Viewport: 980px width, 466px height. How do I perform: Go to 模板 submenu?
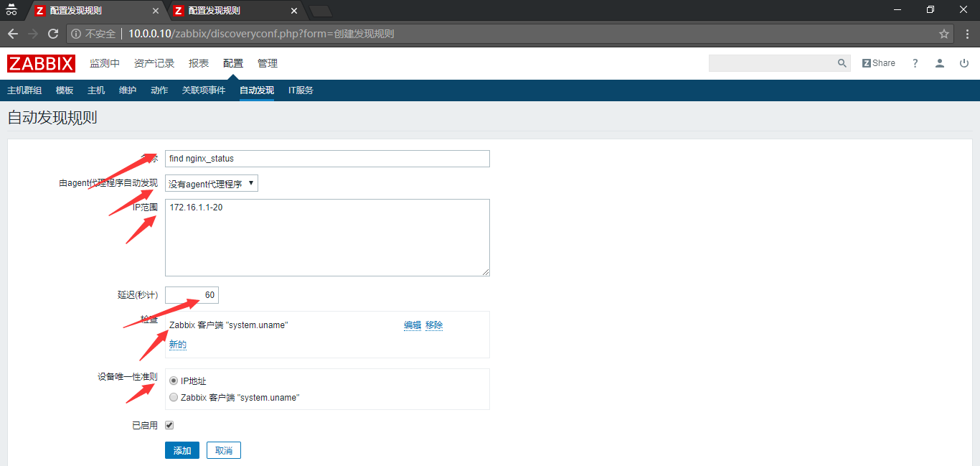65,90
